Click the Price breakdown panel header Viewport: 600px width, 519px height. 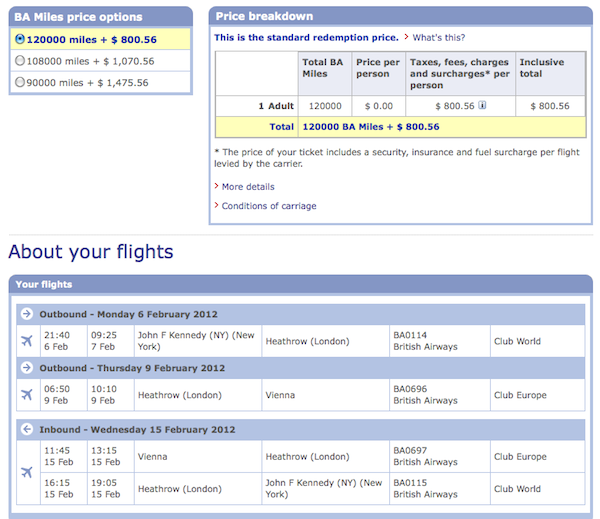(x=401, y=16)
